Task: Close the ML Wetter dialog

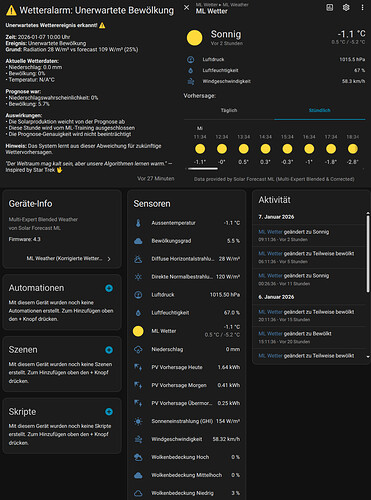Action: point(187,7)
